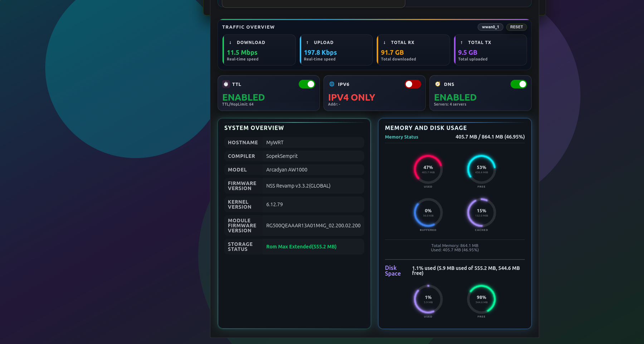The width and height of the screenshot is (644, 344).
Task: Click the TTL stopwatch icon
Action: pos(226,84)
